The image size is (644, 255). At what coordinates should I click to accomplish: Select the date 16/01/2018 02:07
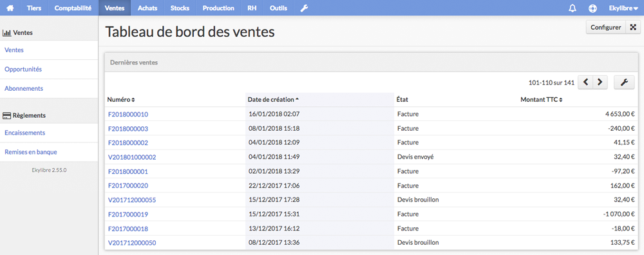click(274, 114)
